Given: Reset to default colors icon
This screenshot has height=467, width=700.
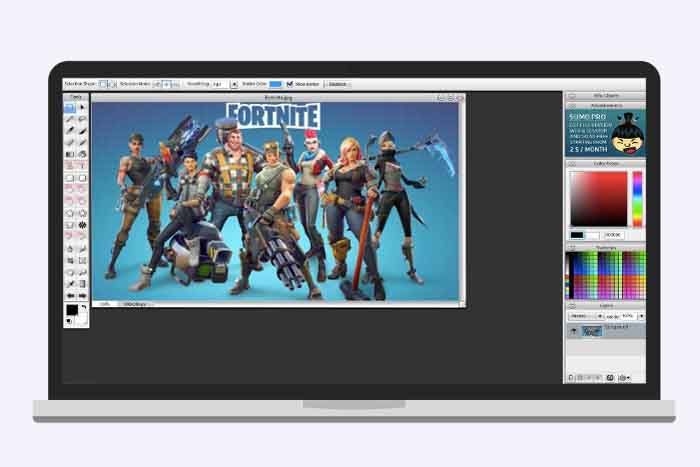Looking at the screenshot, I should click(69, 321).
